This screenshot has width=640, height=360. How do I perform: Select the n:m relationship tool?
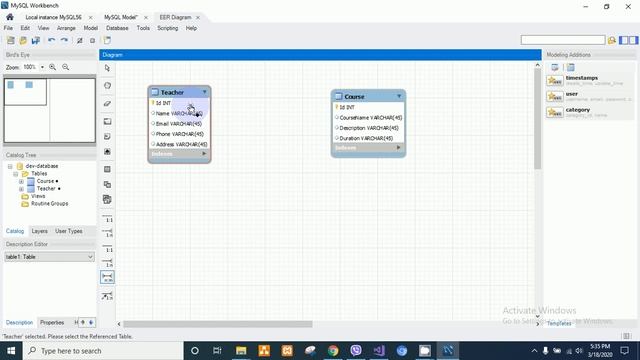coord(107,278)
